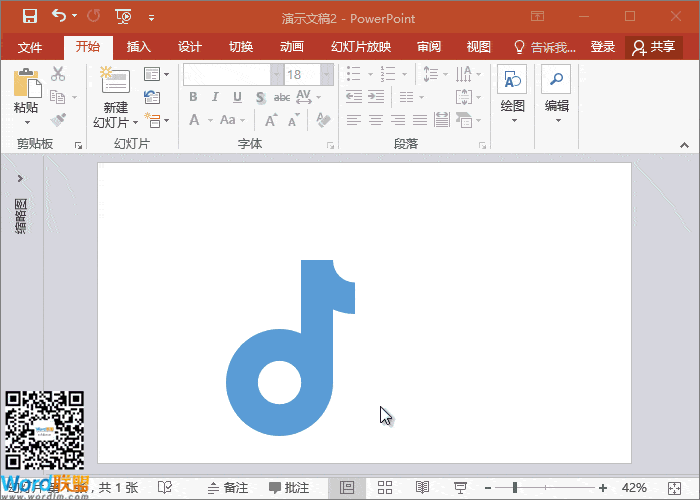The image size is (700, 500).
Task: Open the undo history dropdown arrow
Action: (75, 16)
